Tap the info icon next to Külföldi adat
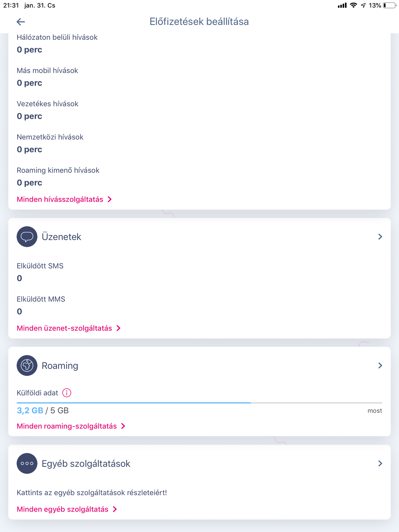The width and height of the screenshot is (399, 532). (67, 393)
